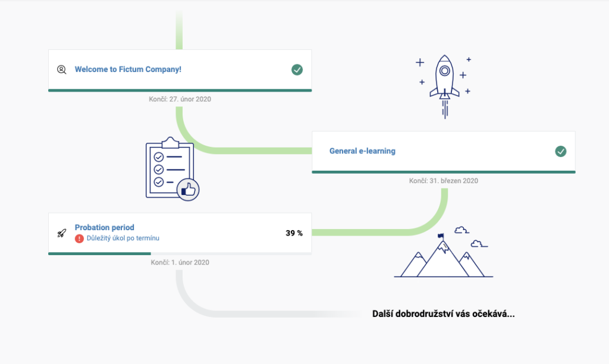Screen dimensions: 609x364
Task: Click the General e-learning progress bar
Action: 444,172
